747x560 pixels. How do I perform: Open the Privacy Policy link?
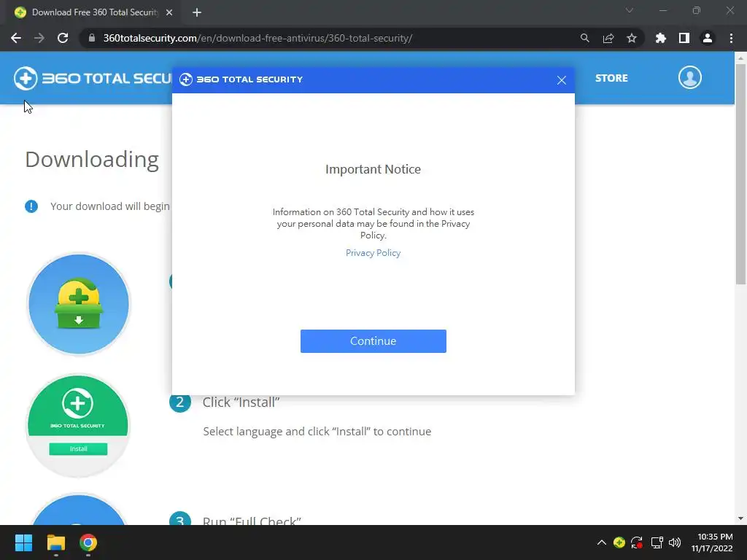pyautogui.click(x=373, y=253)
